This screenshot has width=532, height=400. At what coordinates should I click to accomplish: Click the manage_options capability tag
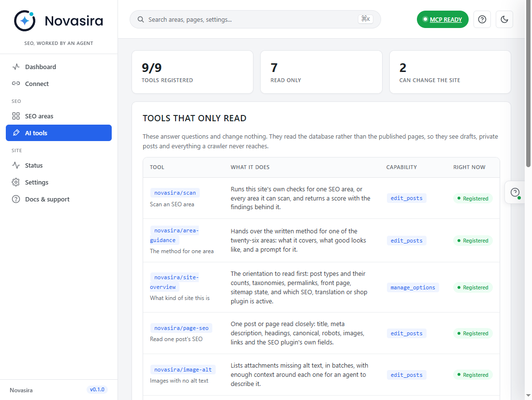coord(413,287)
